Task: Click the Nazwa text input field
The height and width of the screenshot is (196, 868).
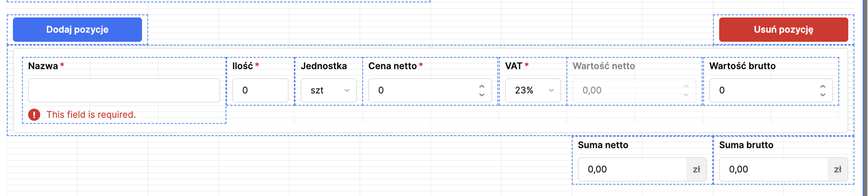Action: pyautogui.click(x=124, y=90)
